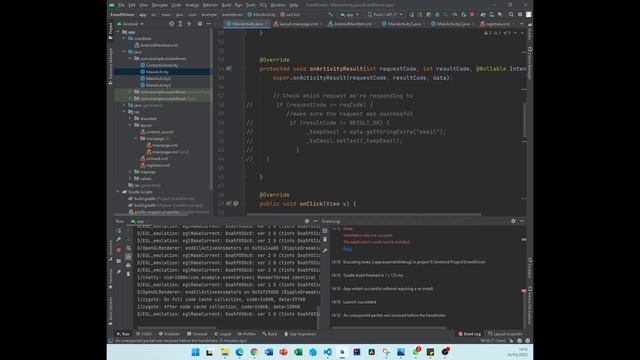The height and width of the screenshot is (360, 640).
Task: Open the Refactor menu
Action: [210, 5]
